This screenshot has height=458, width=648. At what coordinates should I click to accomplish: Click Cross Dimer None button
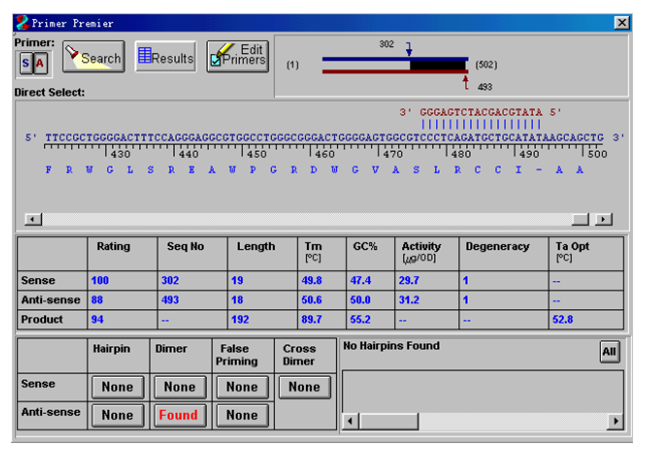(304, 387)
